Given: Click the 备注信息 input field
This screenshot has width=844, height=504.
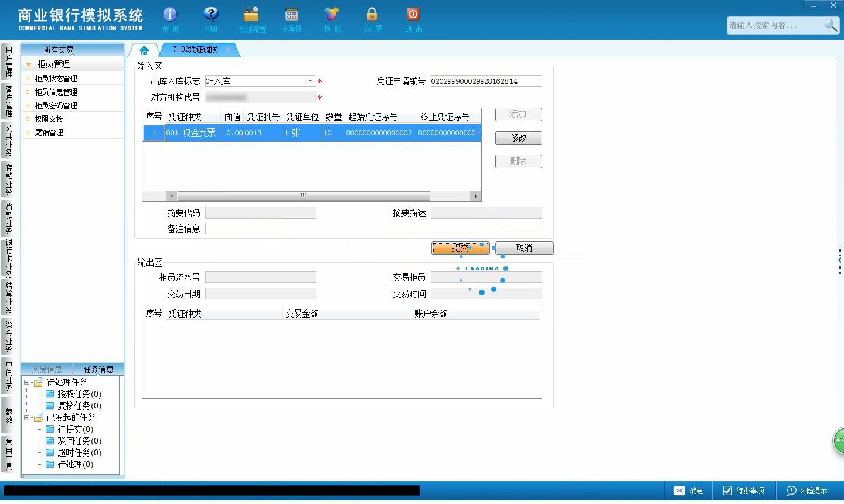Looking at the screenshot, I should coord(373,229).
